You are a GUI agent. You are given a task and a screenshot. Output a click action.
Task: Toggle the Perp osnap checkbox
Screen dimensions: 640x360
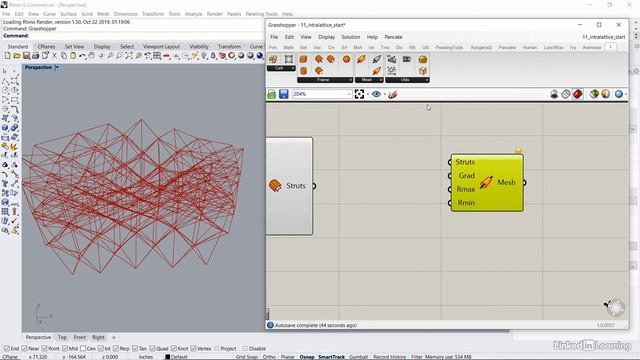point(116,349)
